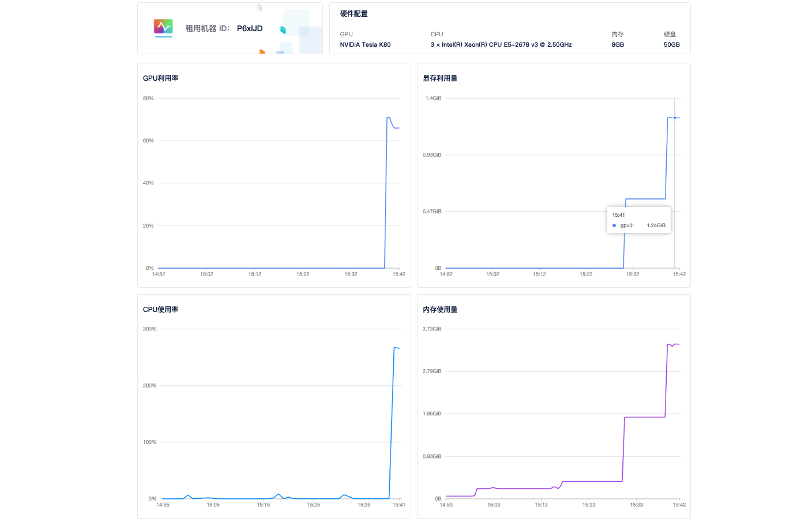The width and height of the screenshot is (812, 519).
Task: Click the 60% axis label in GPU chart
Action: [x=148, y=141]
